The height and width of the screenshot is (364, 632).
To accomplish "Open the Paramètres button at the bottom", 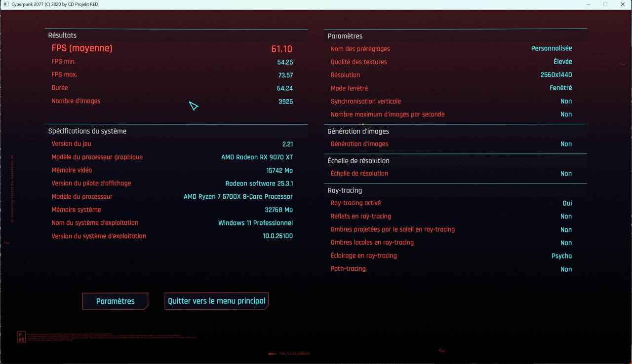I will coord(115,301).
